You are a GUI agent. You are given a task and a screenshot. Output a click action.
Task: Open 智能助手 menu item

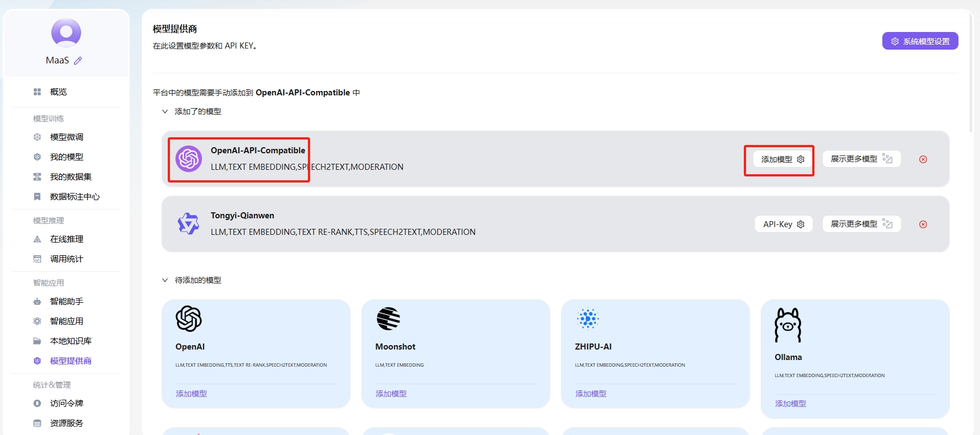pos(66,302)
